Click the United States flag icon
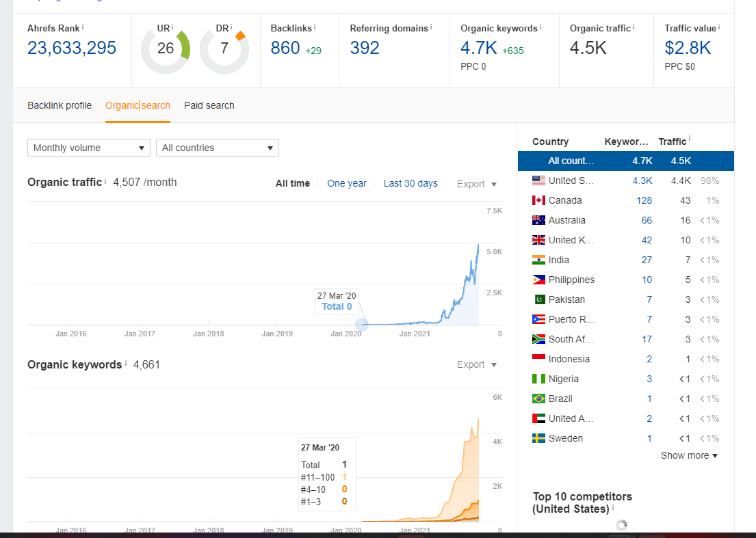 click(538, 180)
